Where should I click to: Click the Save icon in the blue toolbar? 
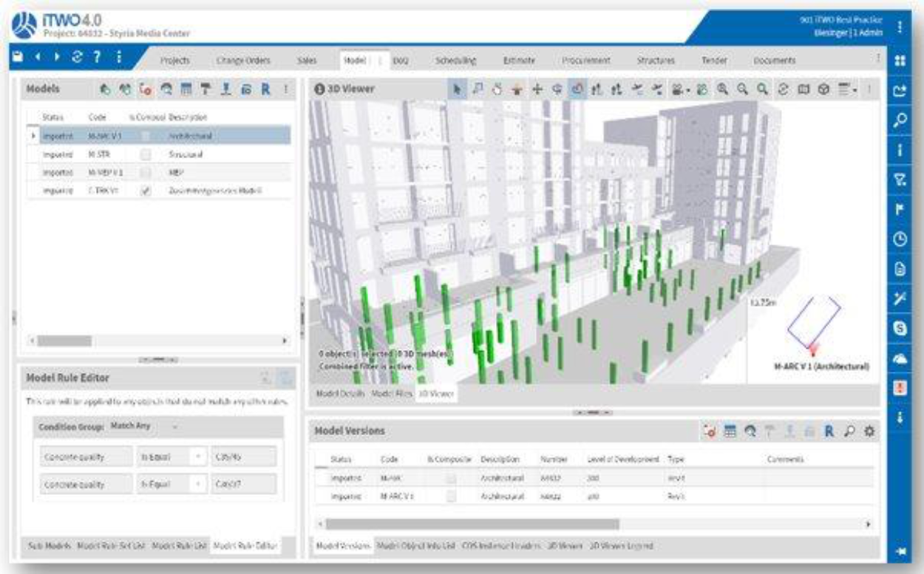tap(18, 58)
